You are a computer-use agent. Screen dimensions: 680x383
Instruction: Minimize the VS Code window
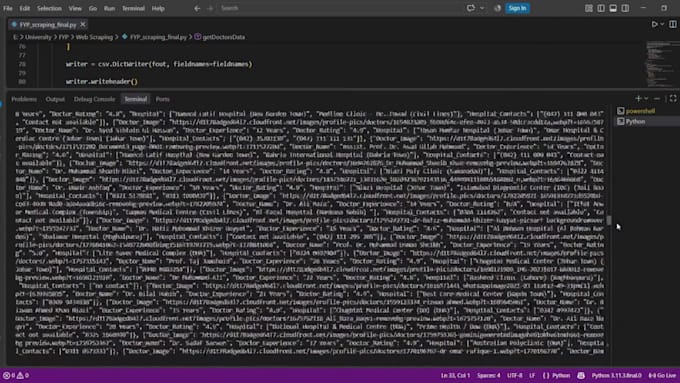643,8
